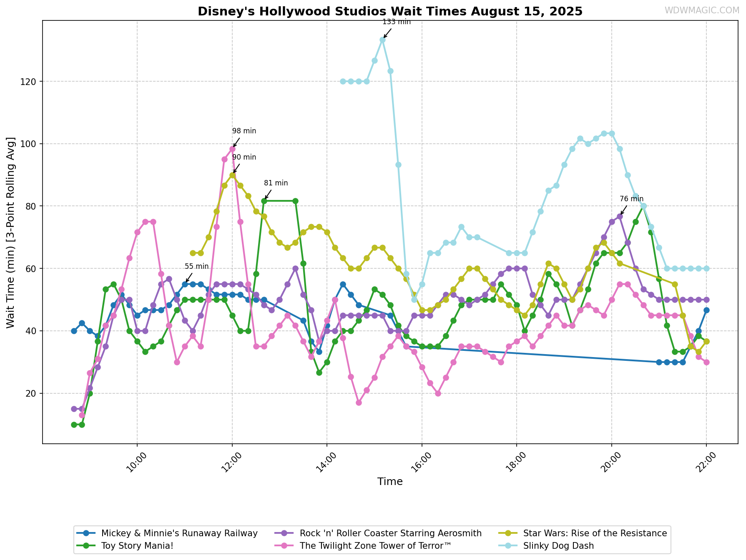Click the light blue marker beside Slinky Dog Dash
746x560 pixels.
(x=508, y=545)
